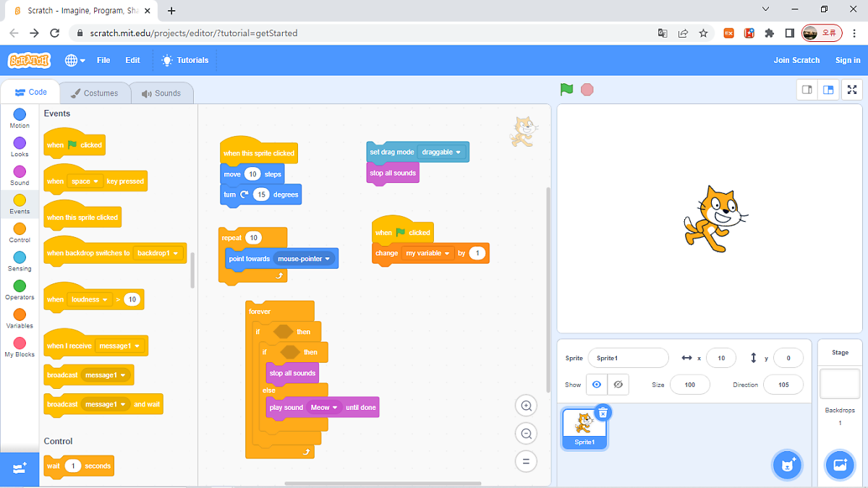Open the language globe dropdown
This screenshot has width=868, height=488.
[75, 60]
